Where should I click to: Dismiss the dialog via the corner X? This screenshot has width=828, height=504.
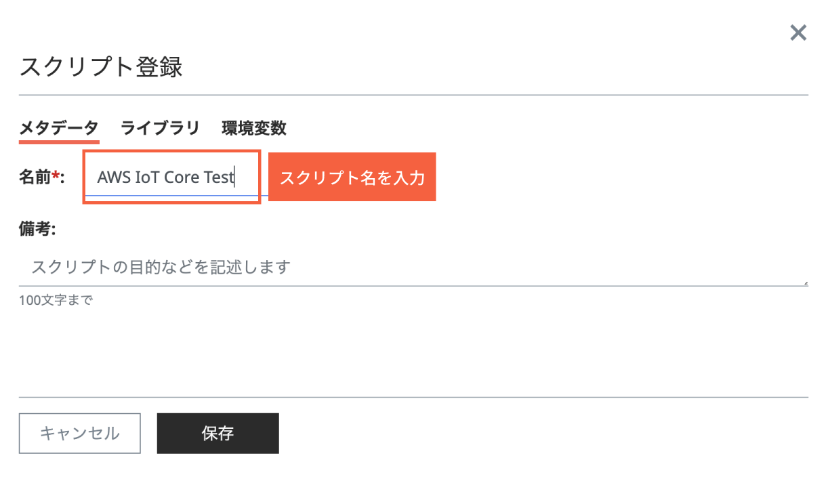coord(798,33)
